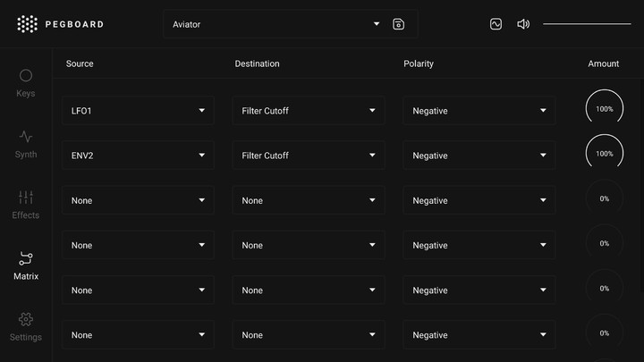Open the oscilloscope waveform view icon
The image size is (644, 362).
pos(496,24)
